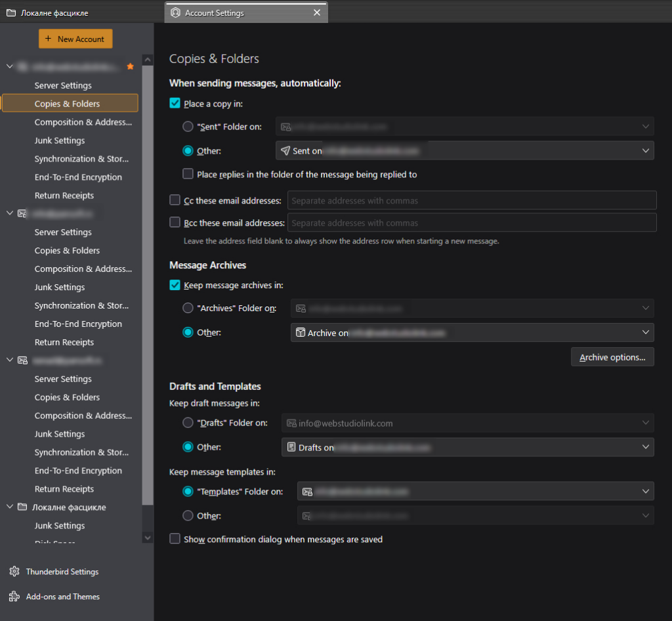The image size is (672, 621).
Task: Collapse the first account tree in sidebar
Action: pyautogui.click(x=9, y=67)
